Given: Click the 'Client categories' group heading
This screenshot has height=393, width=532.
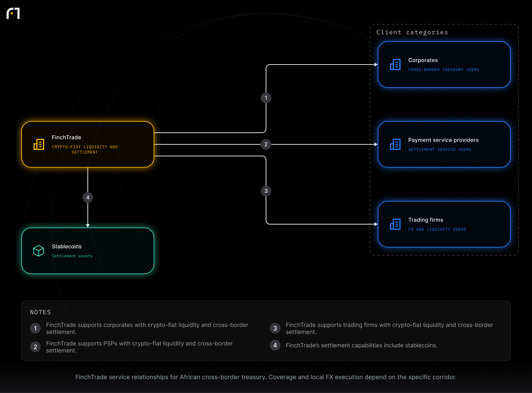Looking at the screenshot, I should [x=412, y=32].
